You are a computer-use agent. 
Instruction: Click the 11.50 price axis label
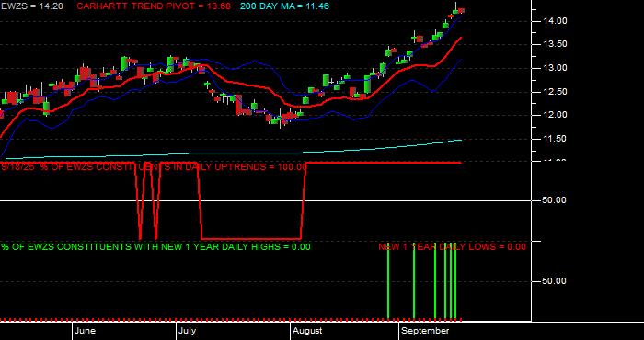pos(555,139)
